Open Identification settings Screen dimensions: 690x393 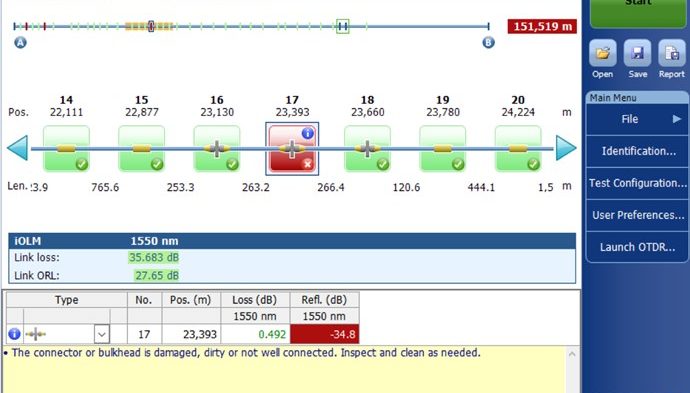click(x=637, y=151)
